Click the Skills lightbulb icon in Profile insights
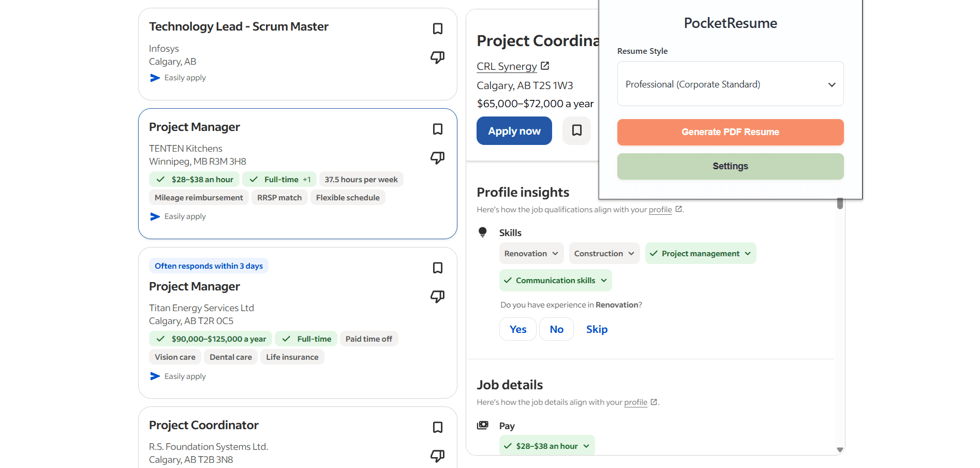980x468 pixels. 483,232
